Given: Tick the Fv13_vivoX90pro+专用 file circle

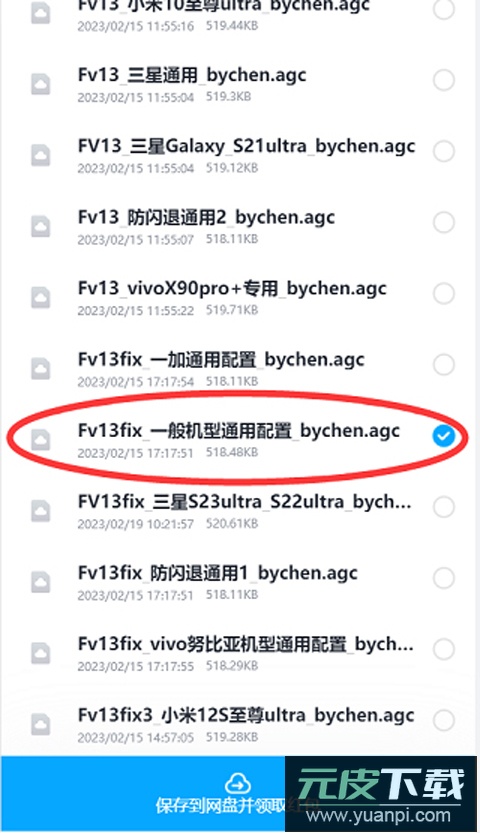Looking at the screenshot, I should click(443, 293).
